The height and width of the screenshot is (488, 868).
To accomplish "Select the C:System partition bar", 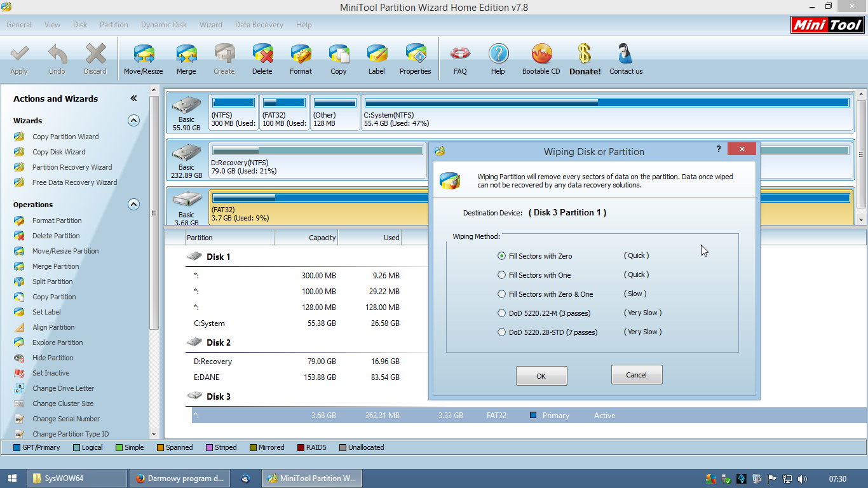I will tap(607, 112).
